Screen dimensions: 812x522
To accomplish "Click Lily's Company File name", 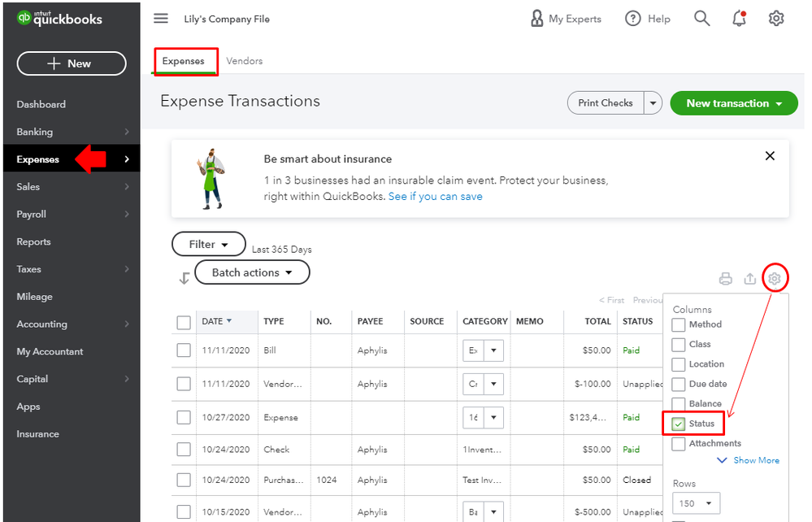I will pos(227,20).
